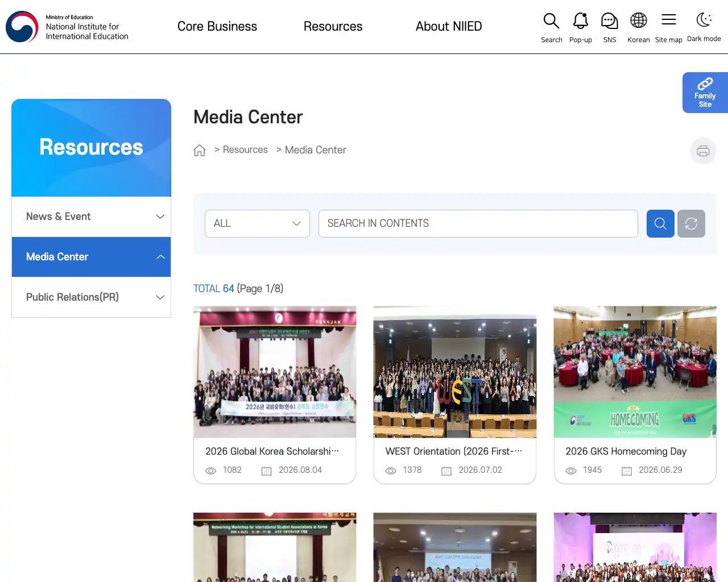Click the eye icon beside 1945 views
This screenshot has width=728, height=582.
pyautogui.click(x=571, y=471)
